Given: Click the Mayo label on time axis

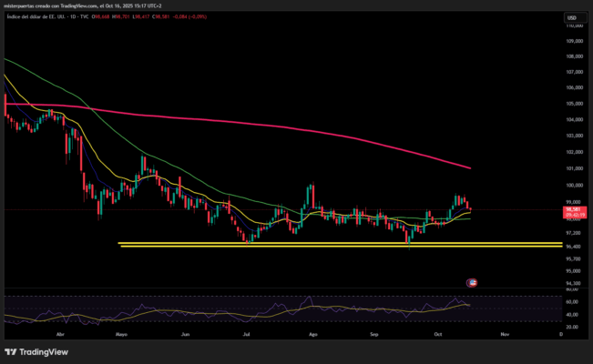Looking at the screenshot, I should tap(120, 335).
